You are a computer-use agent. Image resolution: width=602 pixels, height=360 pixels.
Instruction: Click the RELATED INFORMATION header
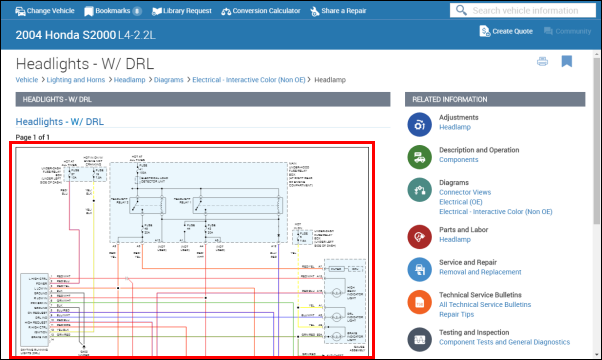click(x=495, y=99)
